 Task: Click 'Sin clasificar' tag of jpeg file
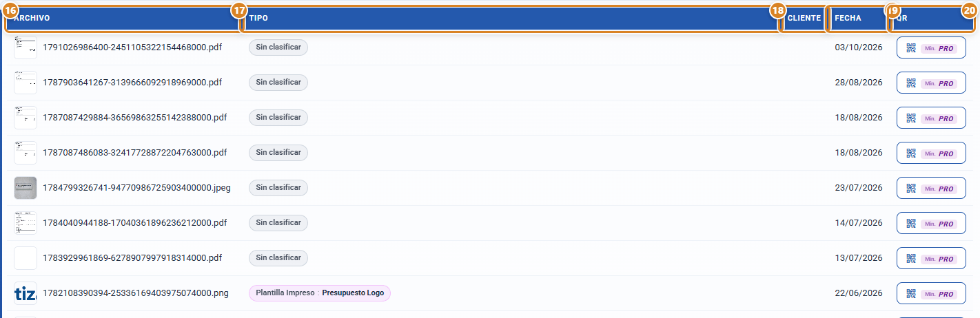[x=278, y=187]
